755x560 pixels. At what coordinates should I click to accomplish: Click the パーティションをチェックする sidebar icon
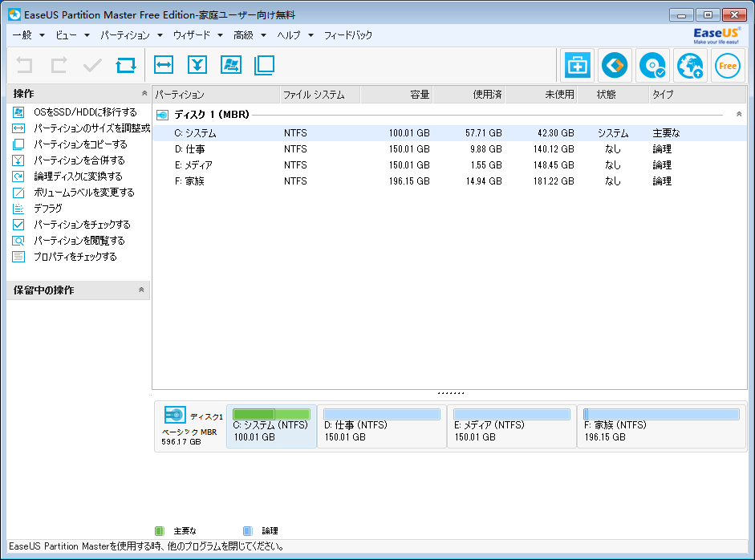pyautogui.click(x=18, y=225)
